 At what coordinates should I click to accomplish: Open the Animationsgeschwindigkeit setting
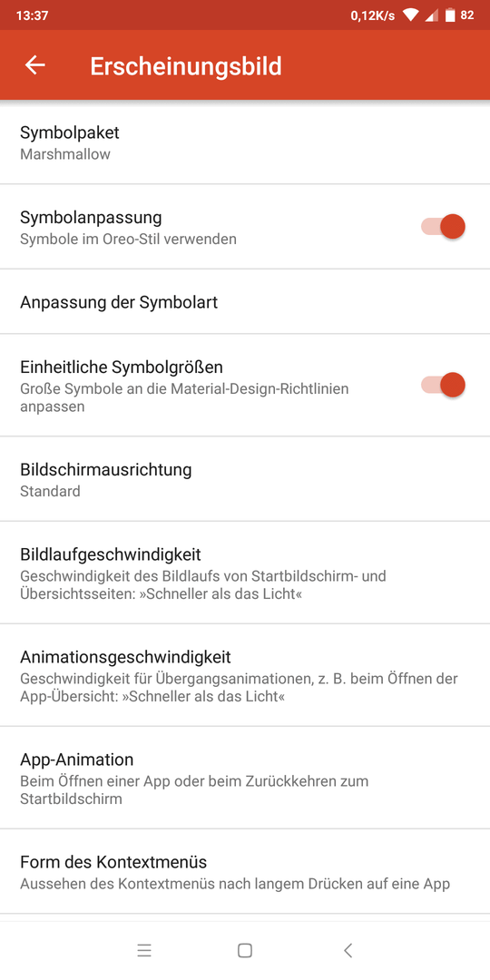[x=245, y=675]
